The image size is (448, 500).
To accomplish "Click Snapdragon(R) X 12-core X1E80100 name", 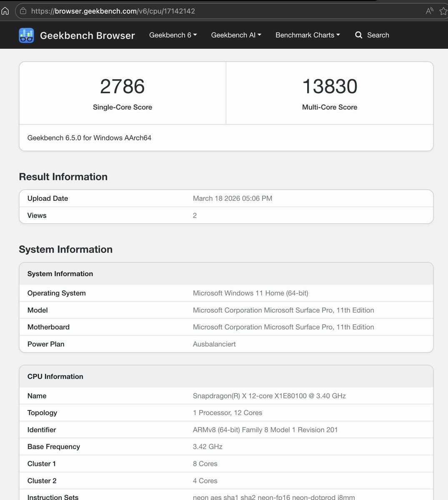I will click(x=269, y=396).
